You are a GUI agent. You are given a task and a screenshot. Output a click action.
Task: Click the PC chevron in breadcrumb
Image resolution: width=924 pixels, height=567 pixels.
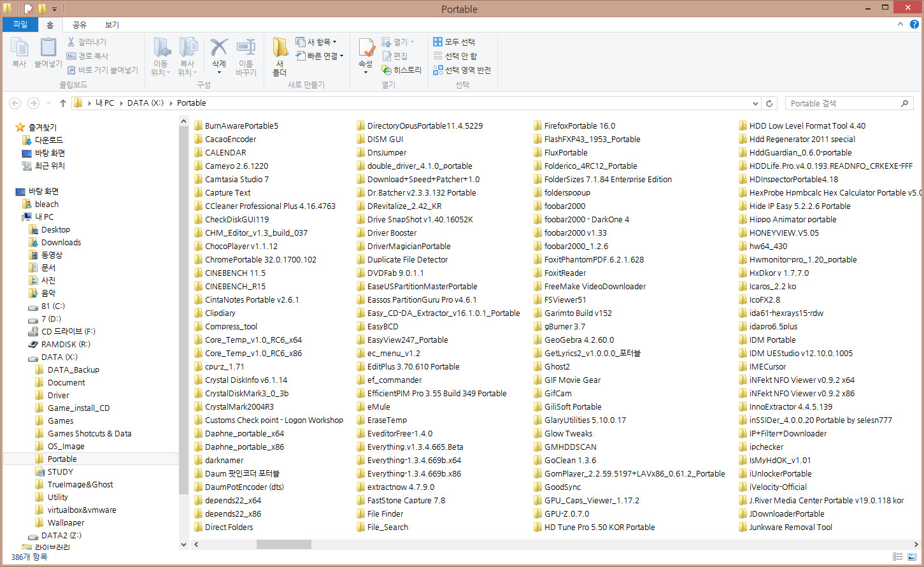[x=121, y=103]
